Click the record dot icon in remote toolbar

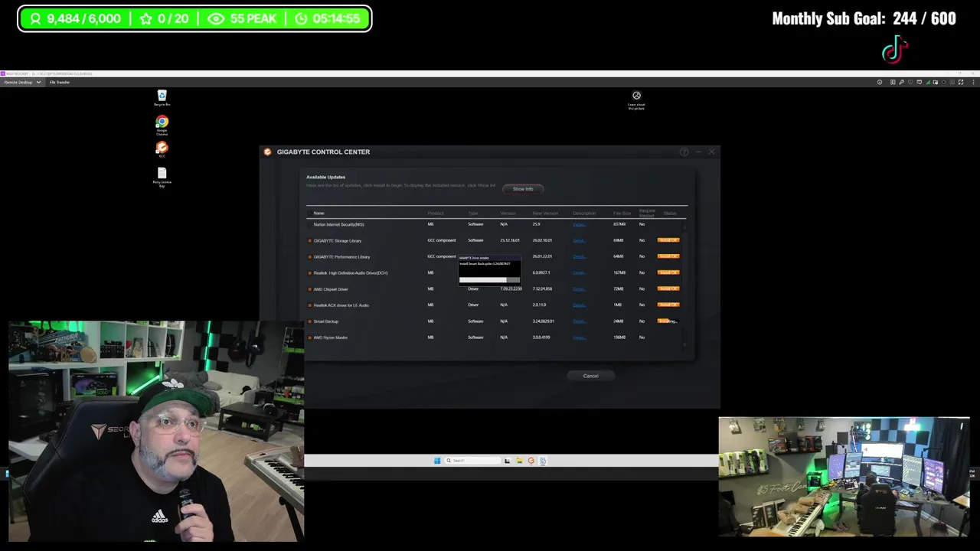point(944,82)
